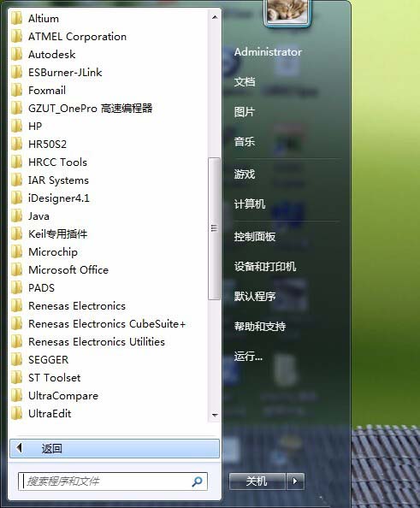Click the SEGGER folder icon
The width and height of the screenshot is (420, 508).
[x=16, y=359]
